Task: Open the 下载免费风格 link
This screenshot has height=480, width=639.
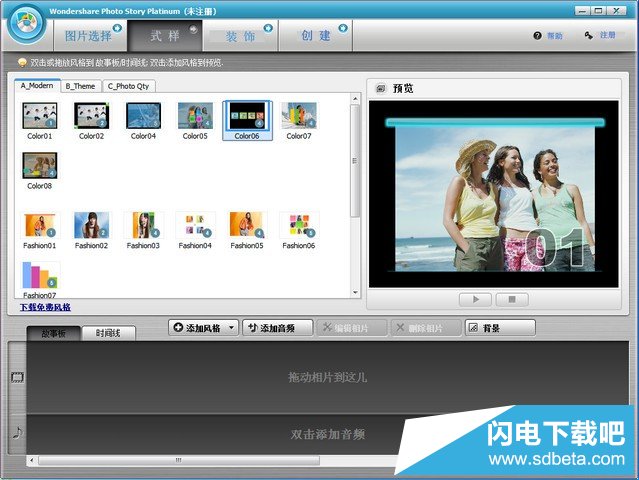Action: [45, 307]
